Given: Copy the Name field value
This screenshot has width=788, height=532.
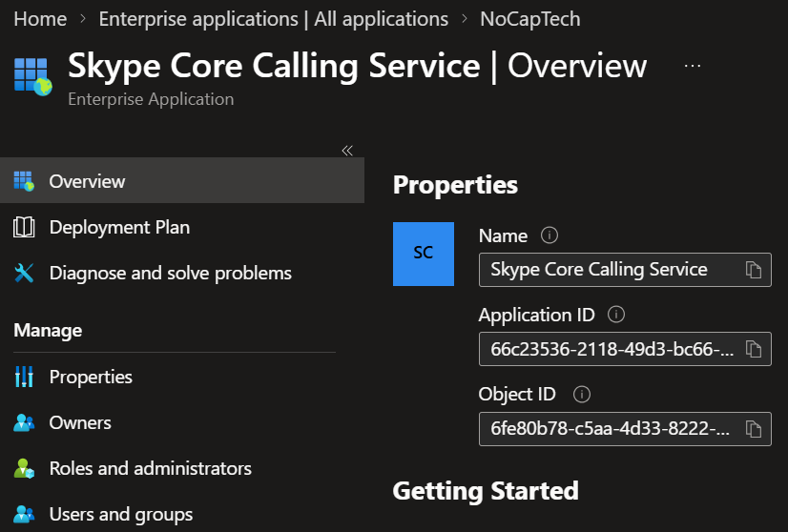Looking at the screenshot, I should pyautogui.click(x=754, y=270).
